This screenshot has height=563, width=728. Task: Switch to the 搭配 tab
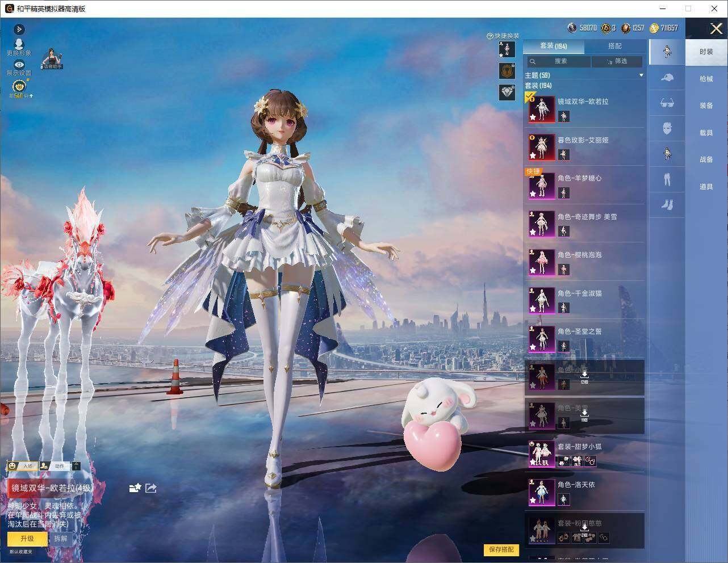pyautogui.click(x=615, y=46)
